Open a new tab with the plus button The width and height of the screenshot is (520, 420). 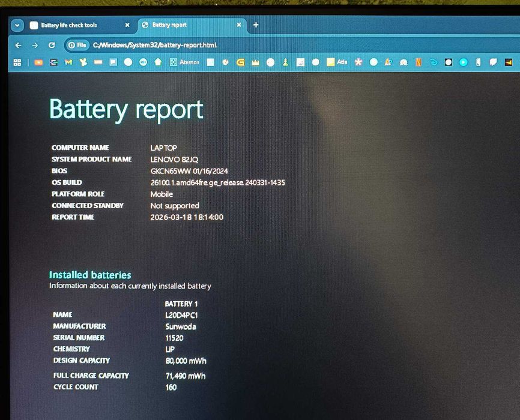pyautogui.click(x=256, y=25)
